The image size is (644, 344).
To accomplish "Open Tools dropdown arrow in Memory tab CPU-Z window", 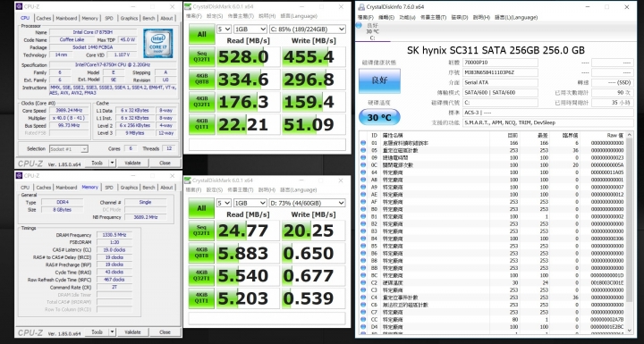I will click(x=112, y=332).
